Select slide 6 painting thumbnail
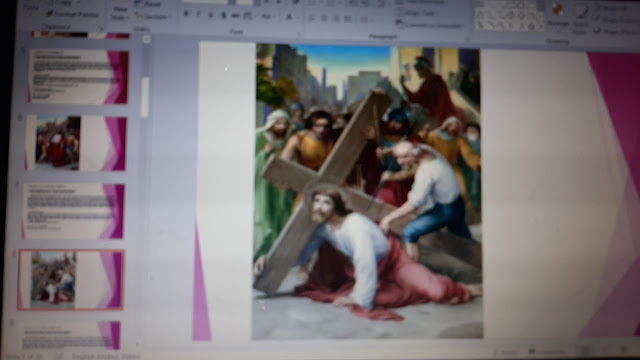 click(x=76, y=143)
